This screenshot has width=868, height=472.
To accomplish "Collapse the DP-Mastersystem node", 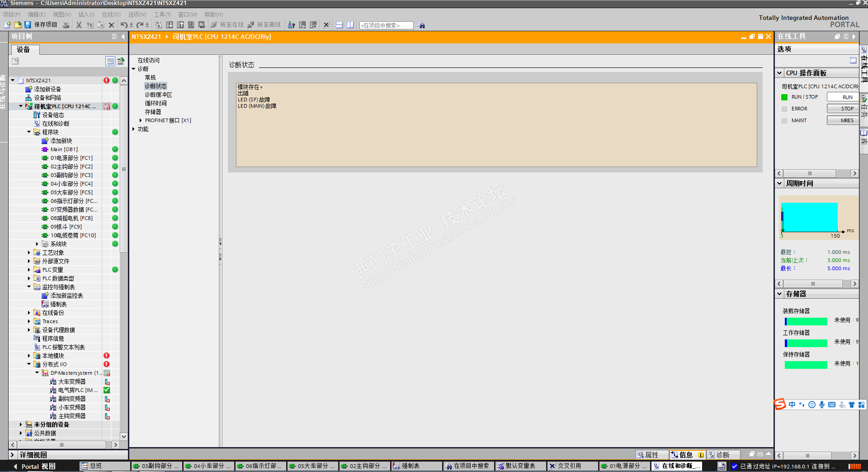I will click(x=38, y=373).
